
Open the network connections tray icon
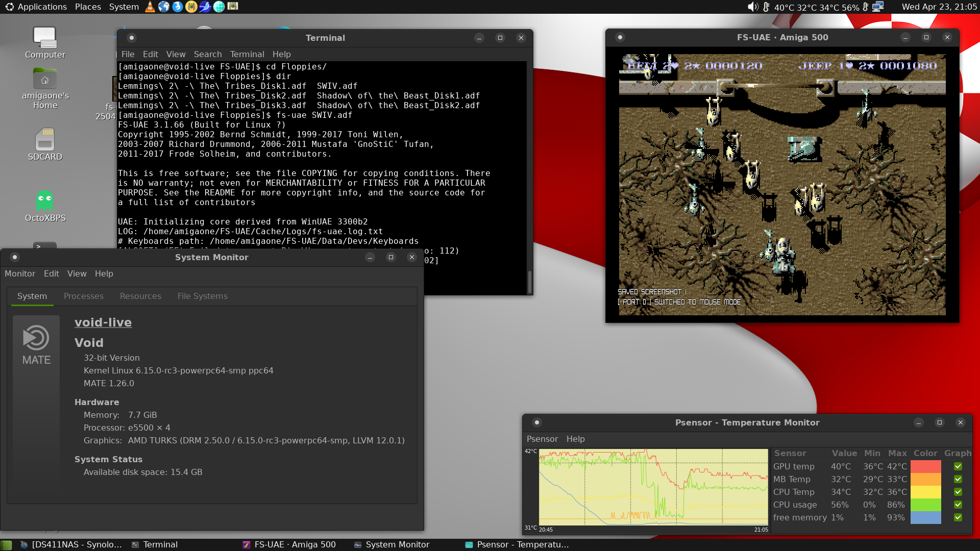tap(878, 7)
